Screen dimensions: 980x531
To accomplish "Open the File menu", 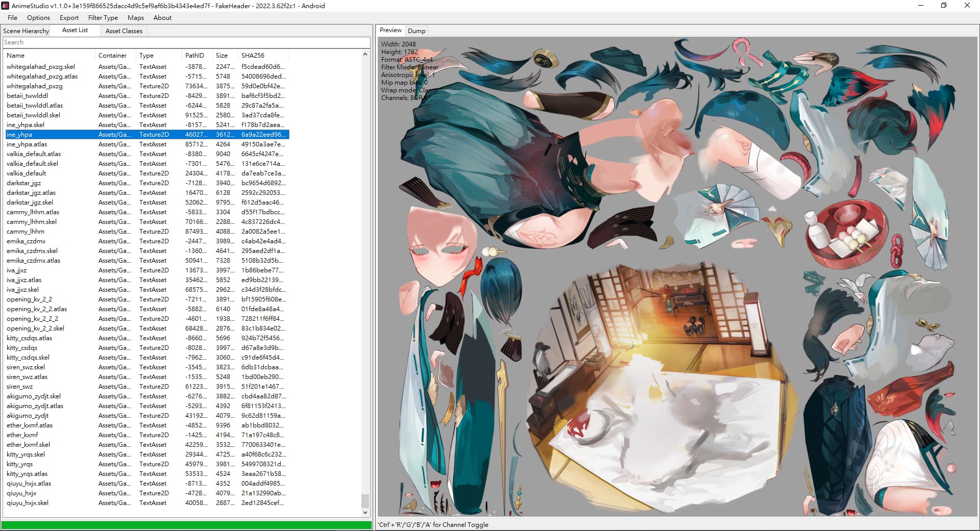I will tap(12, 17).
